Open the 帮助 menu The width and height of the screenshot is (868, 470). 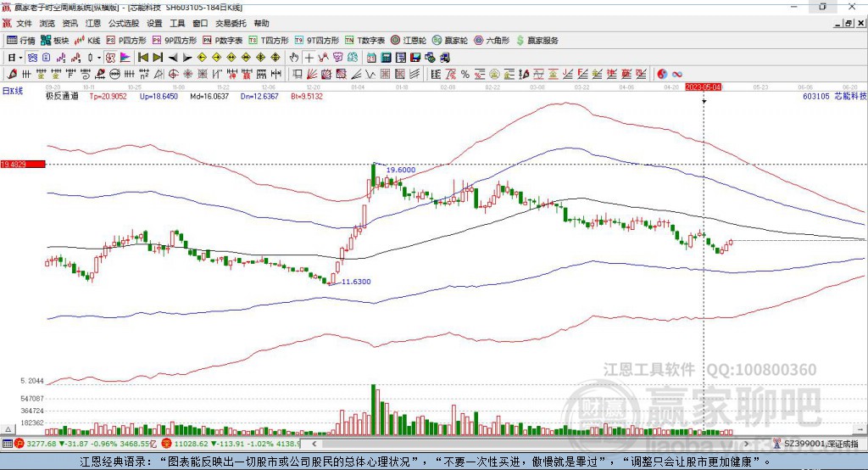coord(261,23)
